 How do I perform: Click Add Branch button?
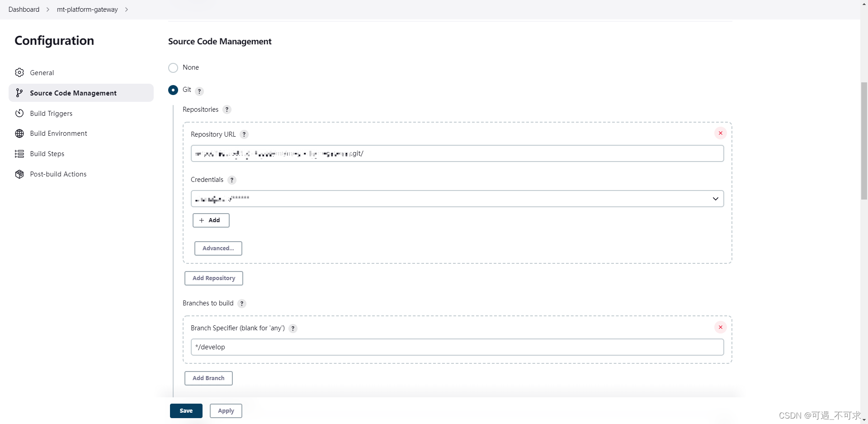click(208, 378)
